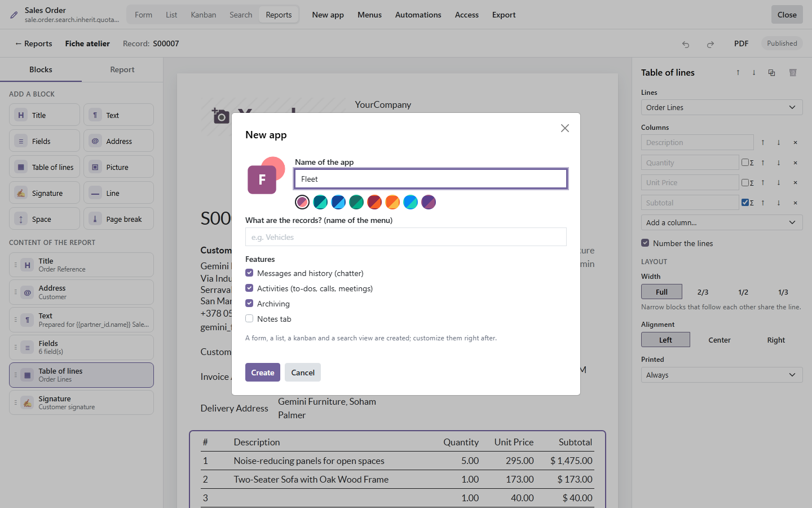The image size is (812, 508).
Task: Enable the Notes tab checkbox
Action: [x=249, y=318]
